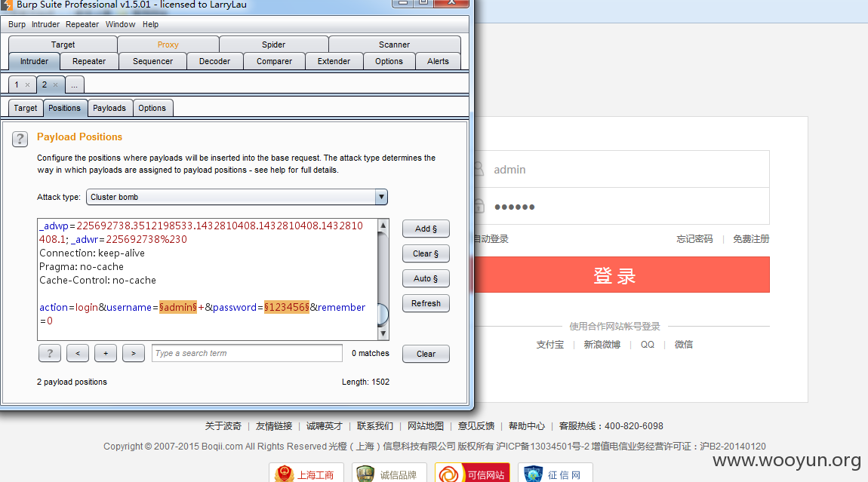The height and width of the screenshot is (482, 868).
Task: Click the Clear § button
Action: (426, 253)
